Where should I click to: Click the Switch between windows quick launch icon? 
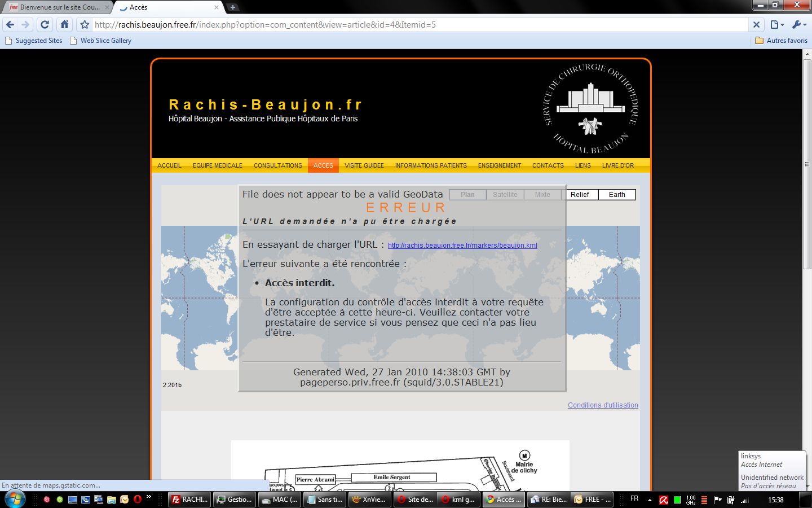[x=86, y=500]
